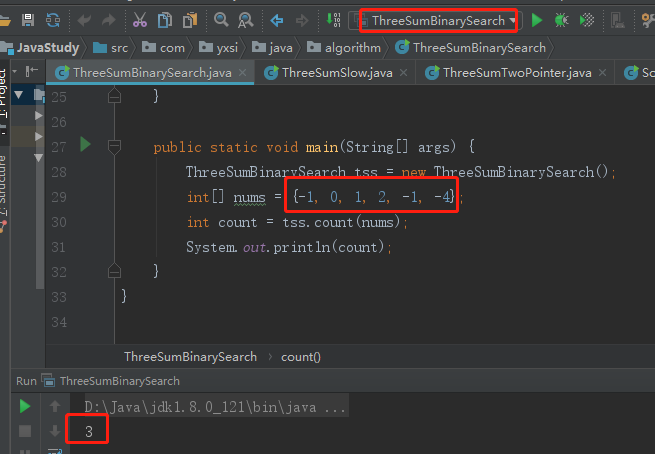The width and height of the screenshot is (655, 454).
Task: Collapse the fourth expanded node in project tree
Action: [x=38, y=157]
